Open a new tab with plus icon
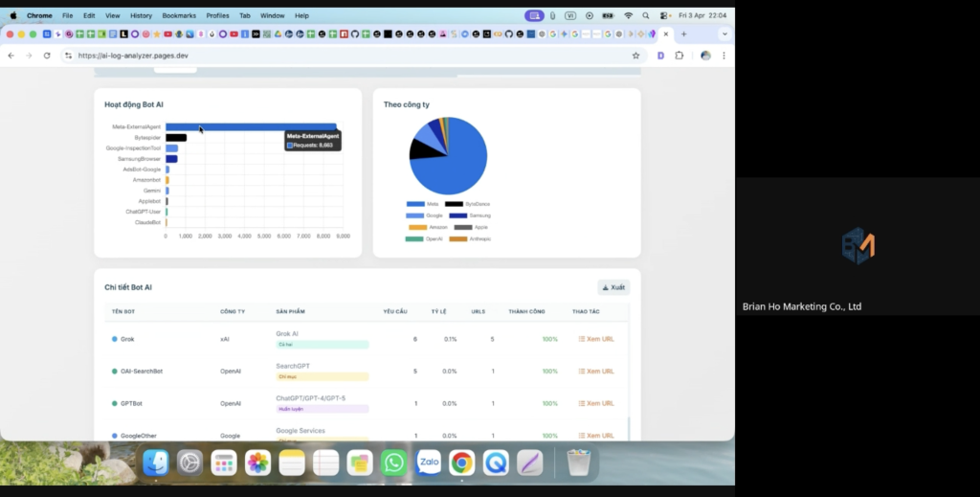This screenshot has width=980, height=497. click(x=683, y=34)
